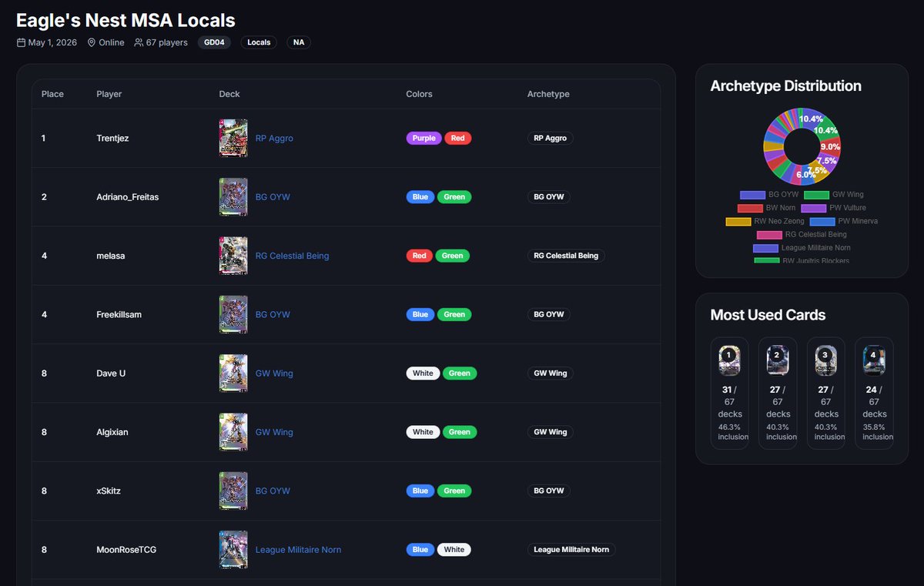Screen dimensions: 924x586
Task: Click player name Trentjez
Action: tap(112, 139)
